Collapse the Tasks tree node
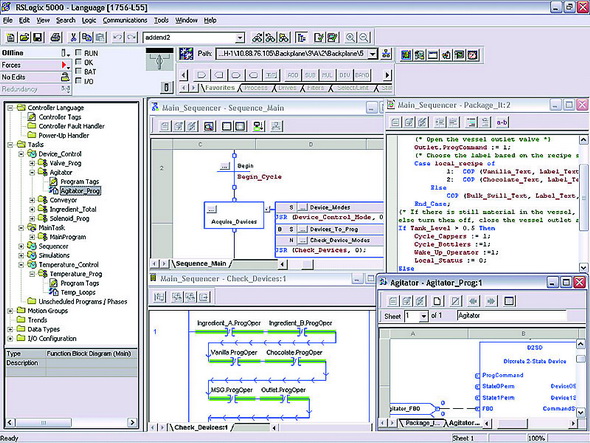The width and height of the screenshot is (590, 443). click(11, 145)
